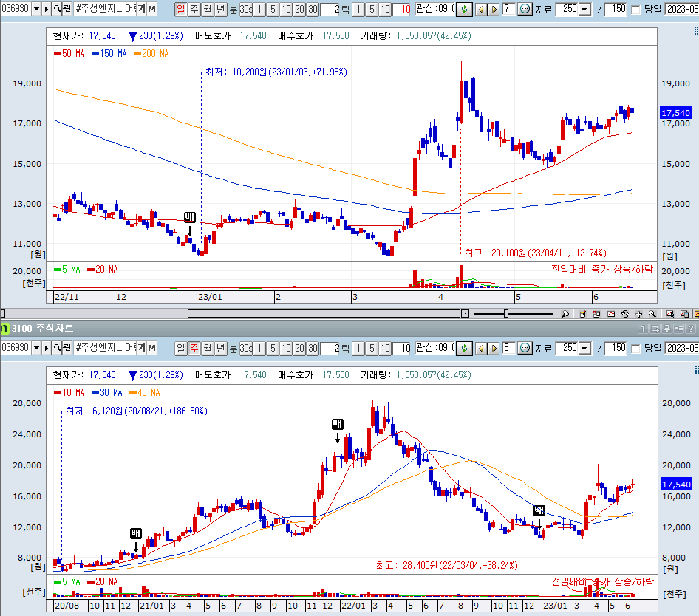The width and height of the screenshot is (699, 616).
Task: Toggle the 당일 checkbox in top toolbar
Action: [636, 10]
